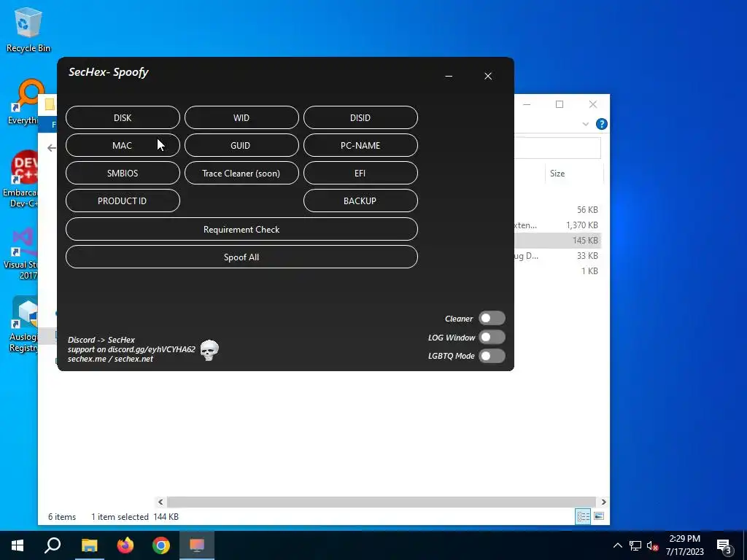Close the SecHex Spoofy window
Image resolution: width=747 pixels, height=560 pixels.
488,76
